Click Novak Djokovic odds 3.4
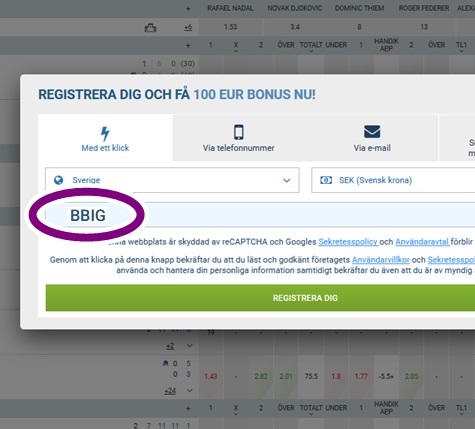Image resolution: width=475 pixels, height=429 pixels. (295, 27)
